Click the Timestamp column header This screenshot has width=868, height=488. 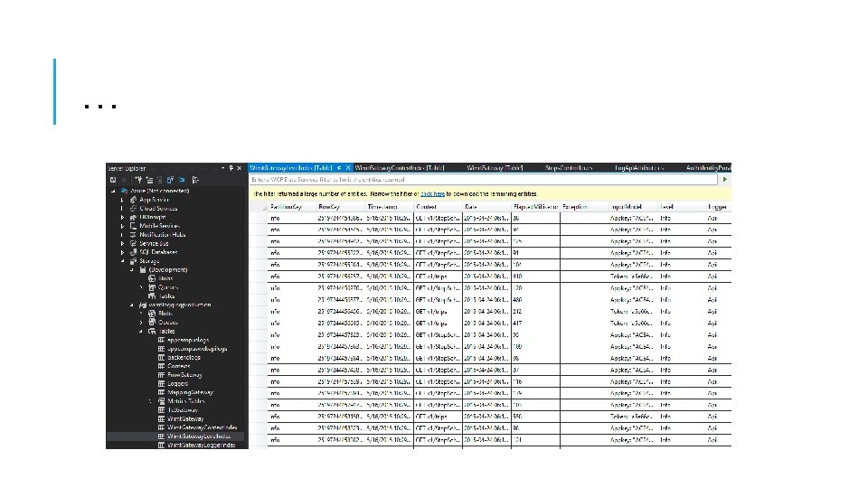click(389, 207)
